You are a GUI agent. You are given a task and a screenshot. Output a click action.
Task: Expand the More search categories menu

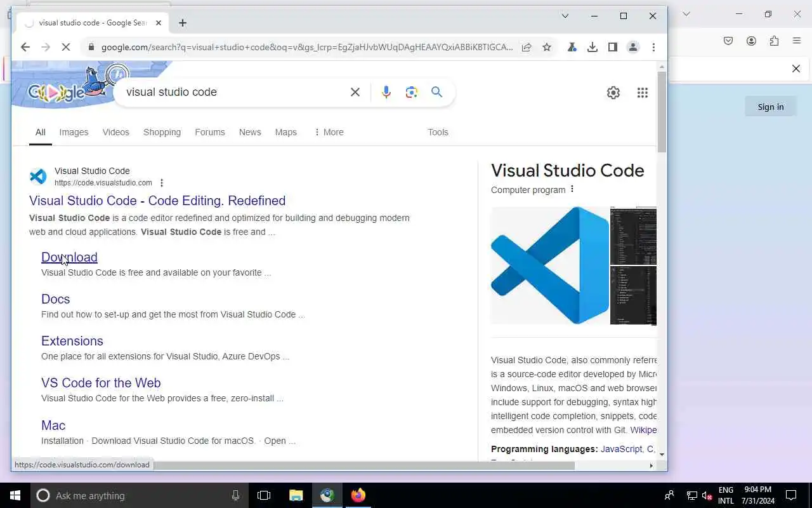pos(329,132)
